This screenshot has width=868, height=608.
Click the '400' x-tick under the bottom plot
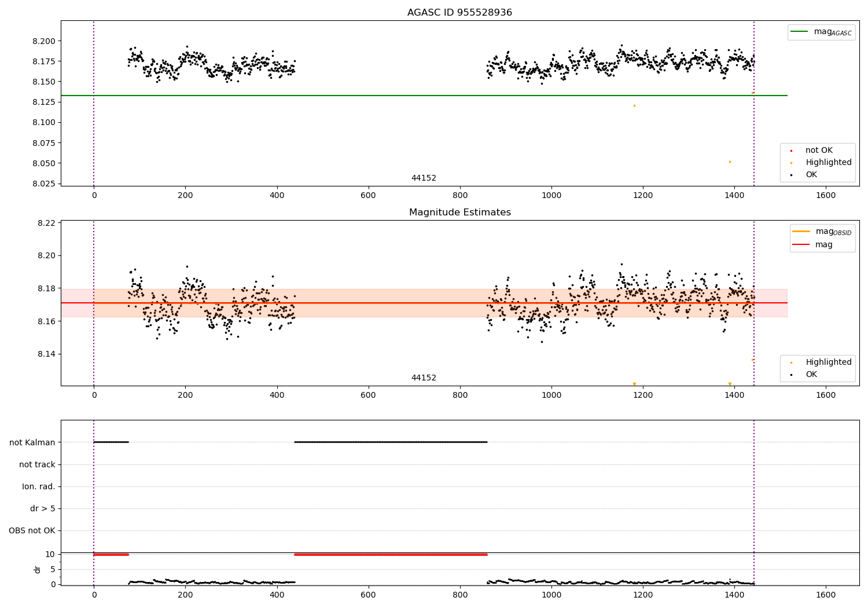[277, 595]
